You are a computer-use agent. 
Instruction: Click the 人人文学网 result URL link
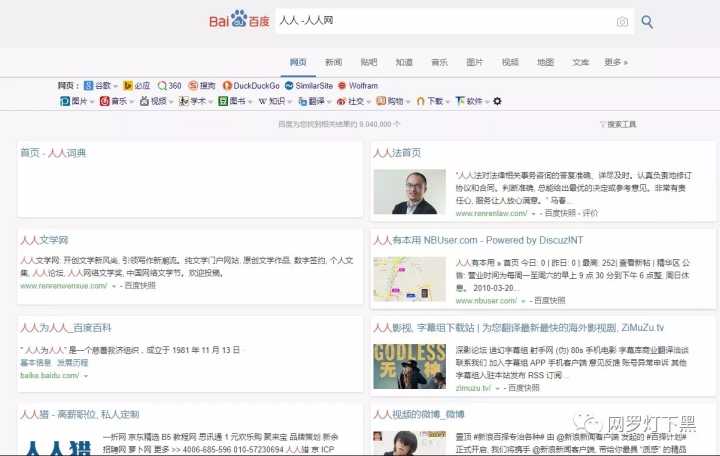pos(64,286)
